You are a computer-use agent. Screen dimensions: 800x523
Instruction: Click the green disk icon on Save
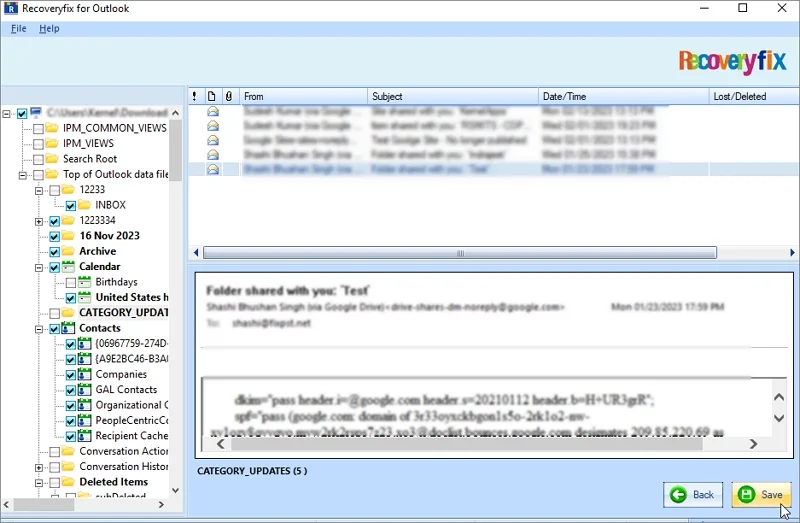(x=746, y=494)
